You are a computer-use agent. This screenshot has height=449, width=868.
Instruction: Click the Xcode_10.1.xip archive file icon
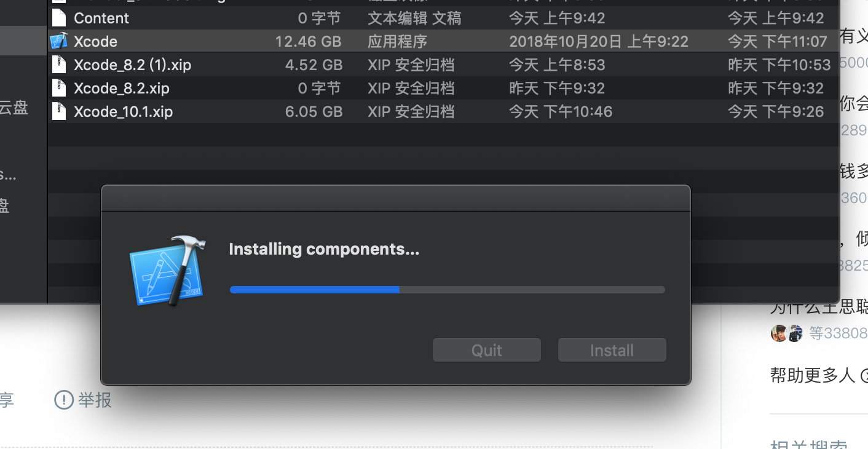(x=59, y=111)
